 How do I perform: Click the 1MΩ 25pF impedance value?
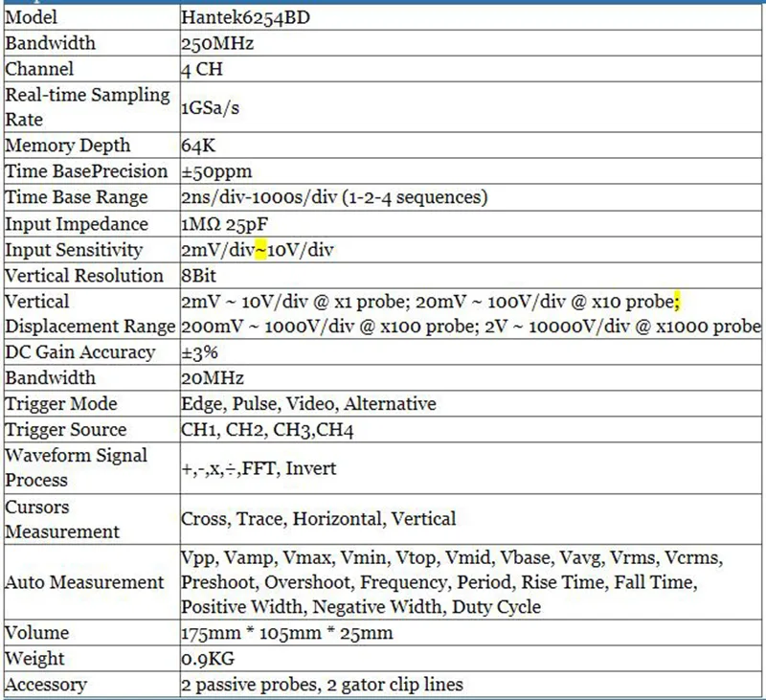(224, 224)
